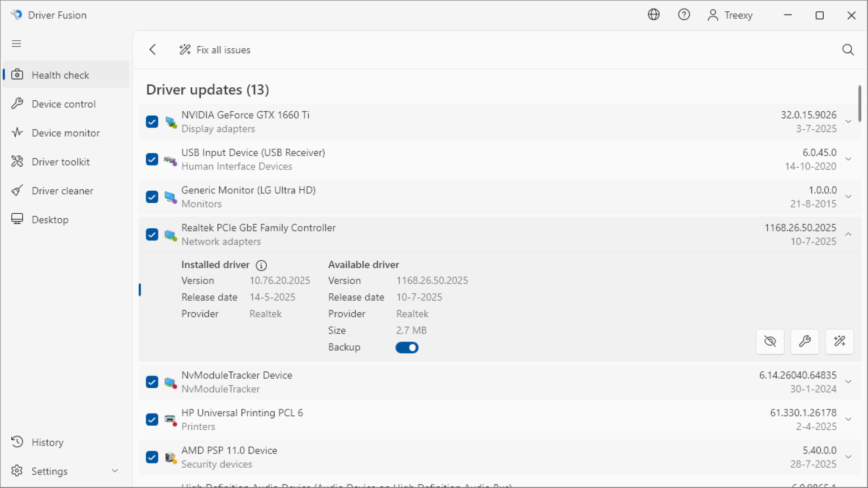This screenshot has height=488, width=868.
Task: Expand USB Input Device driver details
Action: [848, 159]
